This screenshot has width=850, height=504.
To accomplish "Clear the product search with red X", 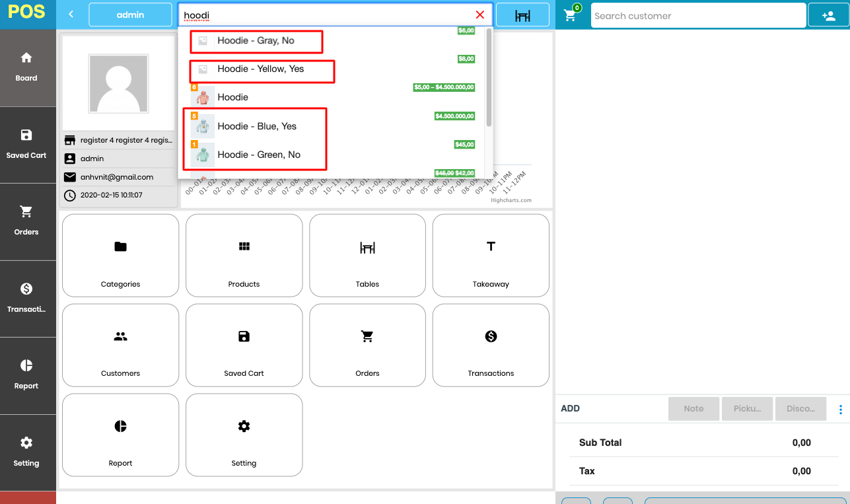I will pyautogui.click(x=479, y=15).
